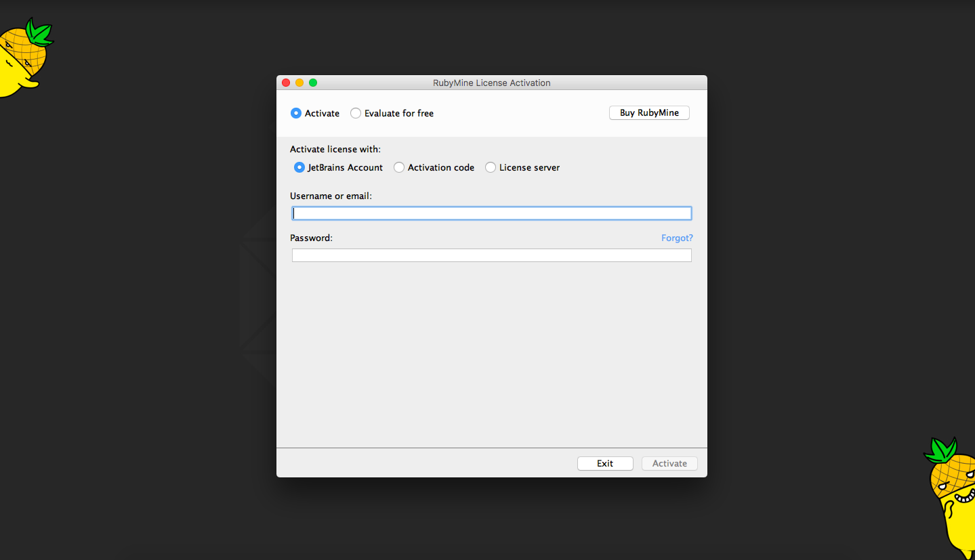Click the 'Username or email:' label
The width and height of the screenshot is (975, 560).
331,196
